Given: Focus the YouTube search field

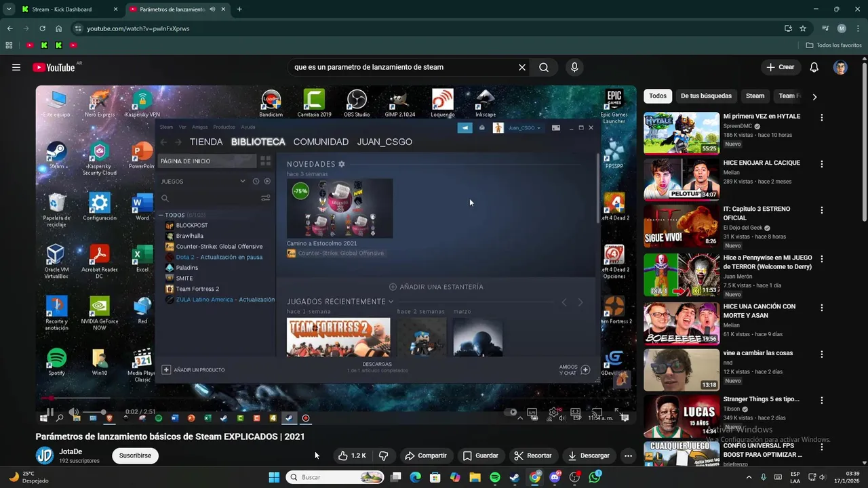Looking at the screenshot, I should point(402,67).
